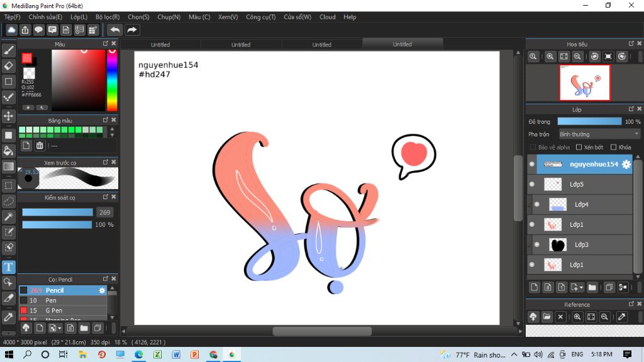Enable the Khóa checkbox
644x362 pixels.
[x=614, y=147]
